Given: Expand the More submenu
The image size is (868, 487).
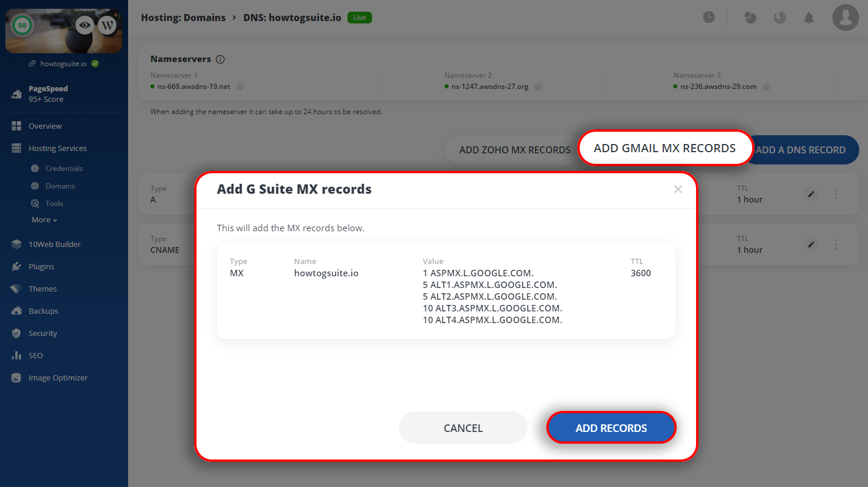Looking at the screenshot, I should [44, 220].
